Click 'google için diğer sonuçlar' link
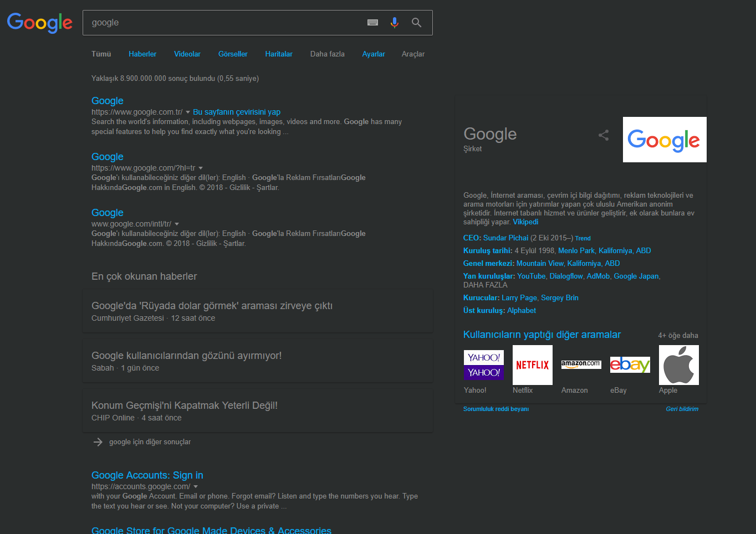The width and height of the screenshot is (756, 534). 150,442
